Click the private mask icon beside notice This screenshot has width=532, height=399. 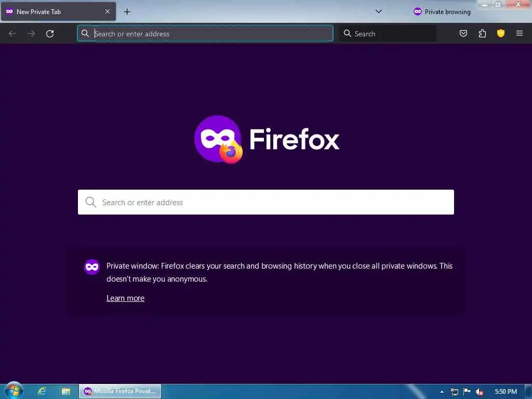click(x=92, y=267)
